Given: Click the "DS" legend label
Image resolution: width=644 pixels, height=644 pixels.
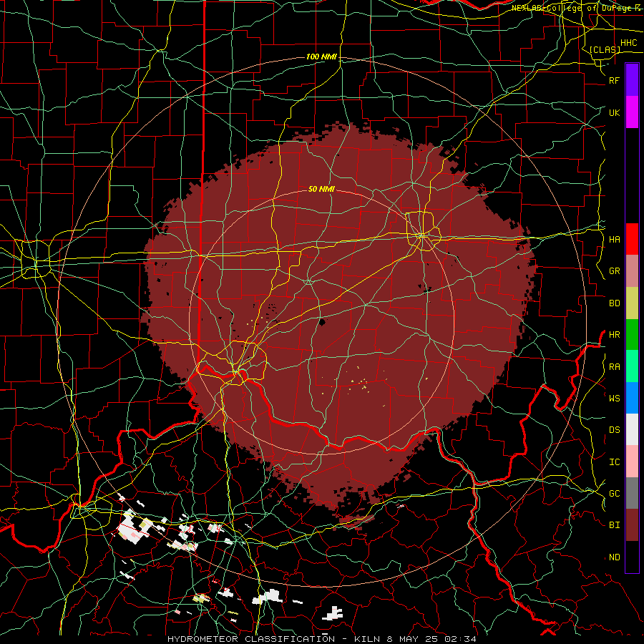Looking at the screenshot, I should coord(614,430).
